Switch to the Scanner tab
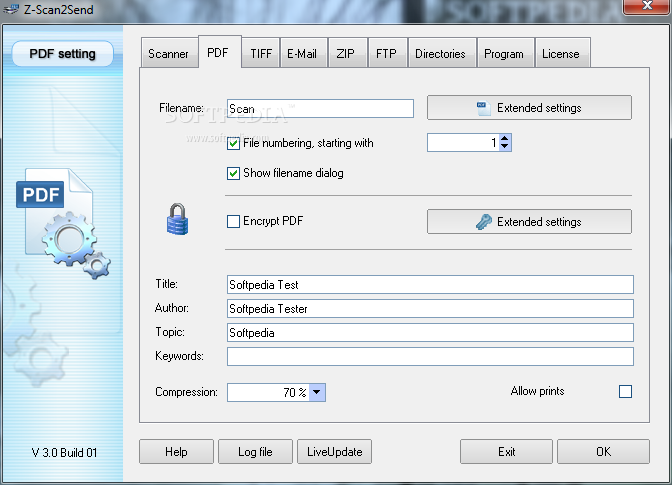 click(168, 54)
